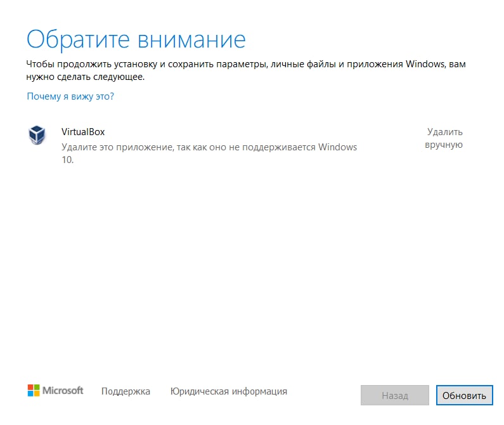Open the Юридическая информация link
The width and height of the screenshot is (504, 425).
(x=228, y=391)
